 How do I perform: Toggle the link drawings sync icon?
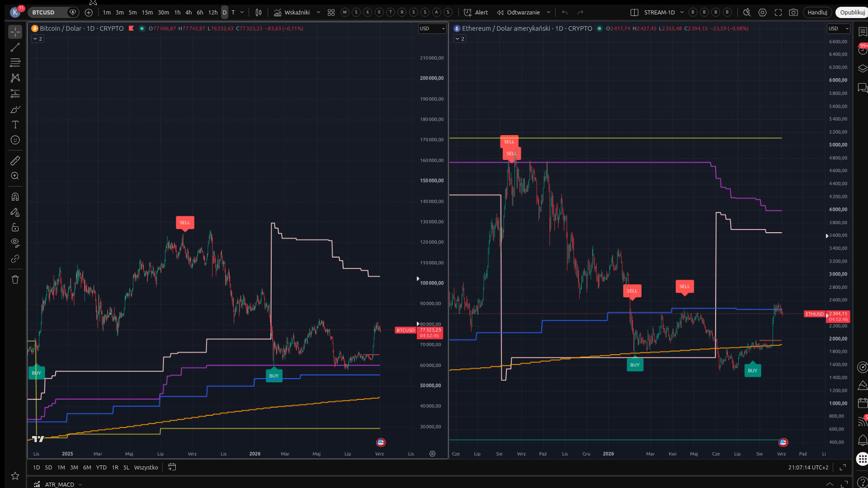(x=15, y=258)
